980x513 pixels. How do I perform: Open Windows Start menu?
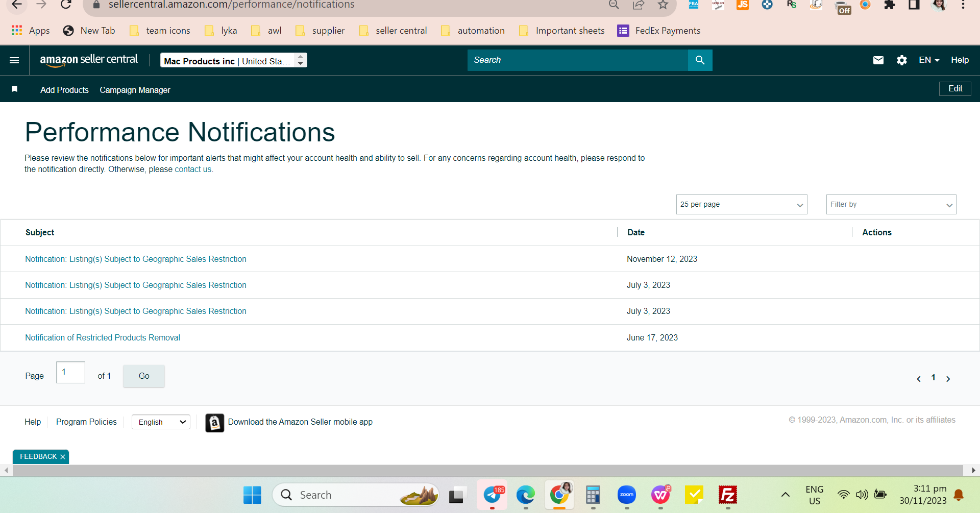(252, 495)
